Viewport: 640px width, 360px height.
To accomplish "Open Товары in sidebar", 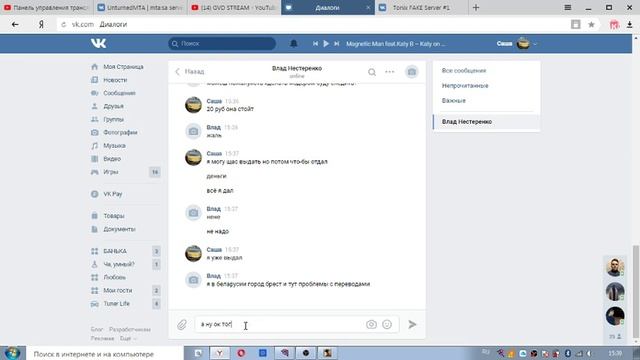I will (x=114, y=216).
